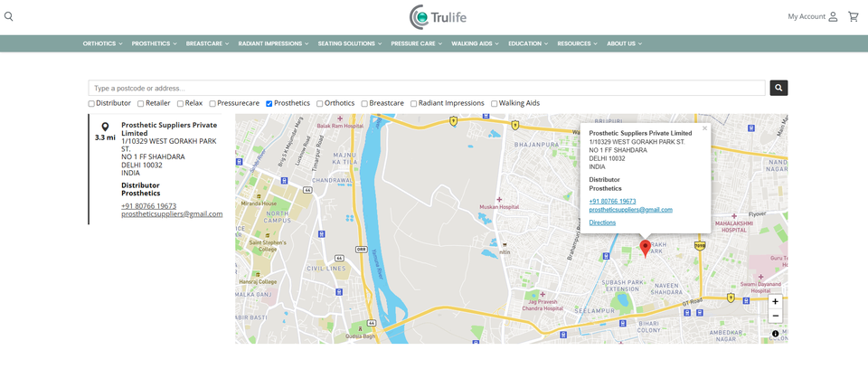The width and height of the screenshot is (868, 388).
Task: Click the Swami Dayanand Hospital map icon
Action: pyautogui.click(x=761, y=276)
